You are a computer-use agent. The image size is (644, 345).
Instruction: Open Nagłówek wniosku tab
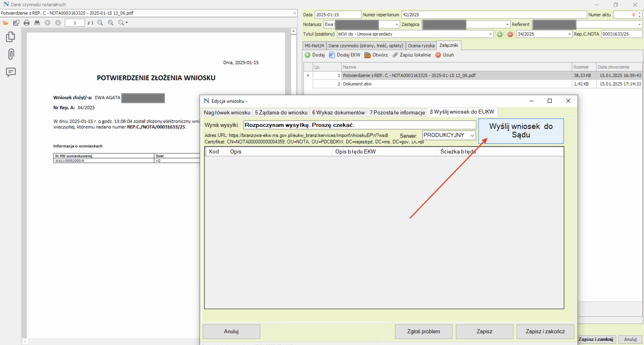(227, 113)
